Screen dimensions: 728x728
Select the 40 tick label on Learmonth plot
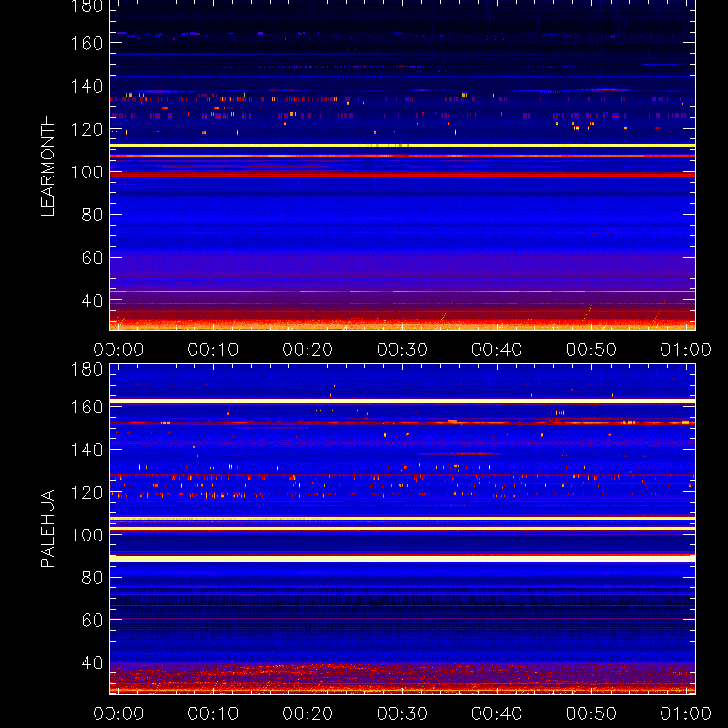pos(92,300)
